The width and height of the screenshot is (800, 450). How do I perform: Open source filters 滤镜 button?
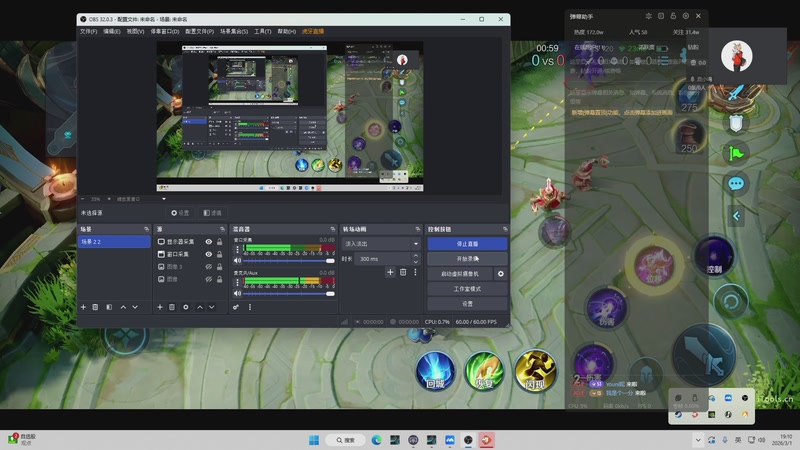coord(212,213)
